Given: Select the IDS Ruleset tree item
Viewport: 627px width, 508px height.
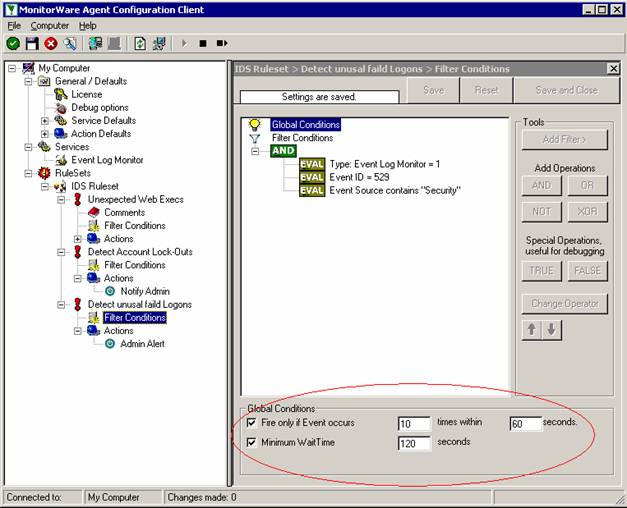Looking at the screenshot, I should coord(95,186).
